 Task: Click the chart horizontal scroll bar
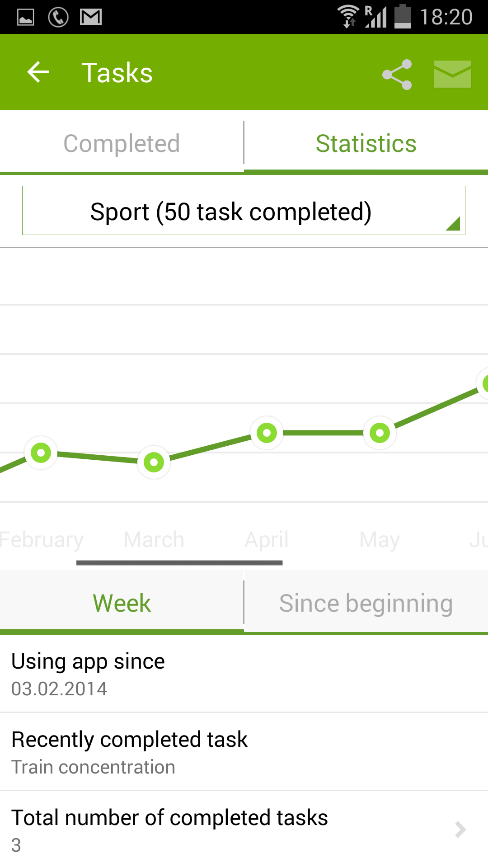pos(179,563)
